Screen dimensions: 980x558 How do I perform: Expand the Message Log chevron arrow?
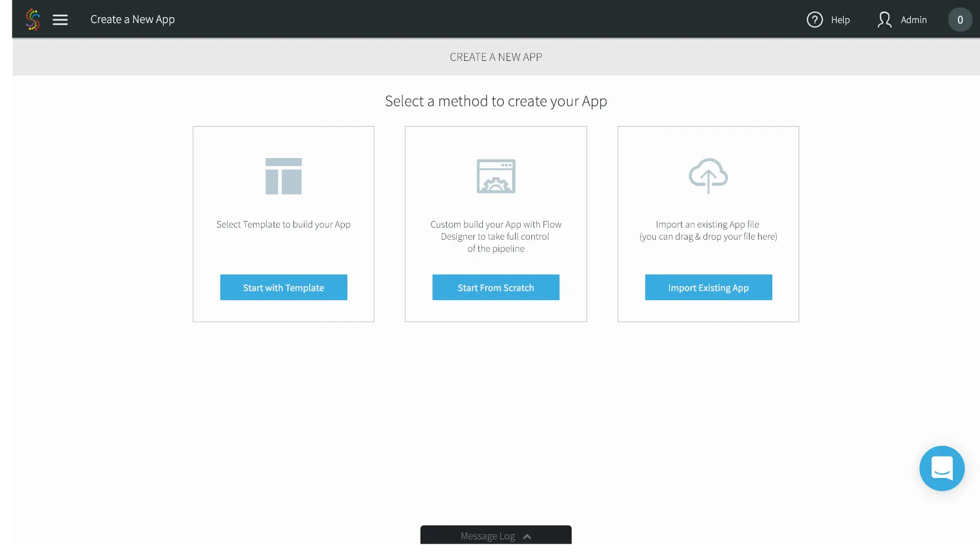click(x=527, y=537)
